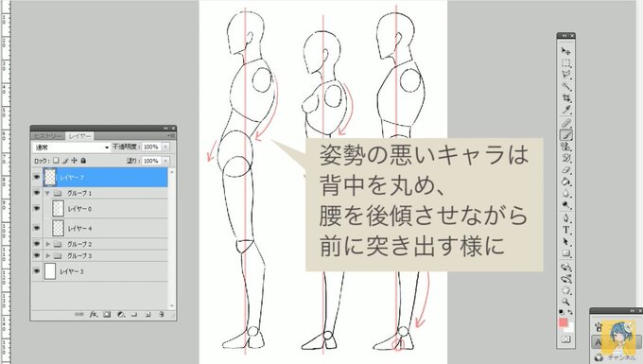Image resolution: width=643 pixels, height=364 pixels.
Task: Click layers panel scroll down arrow
Action: click(x=171, y=305)
